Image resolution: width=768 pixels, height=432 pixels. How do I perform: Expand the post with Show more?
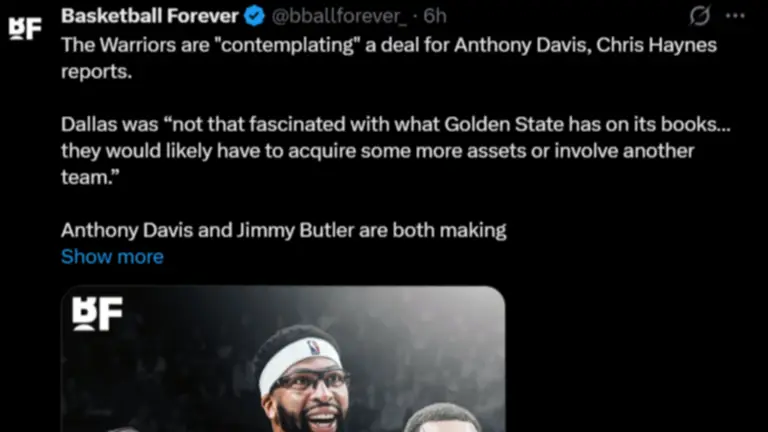click(x=112, y=257)
